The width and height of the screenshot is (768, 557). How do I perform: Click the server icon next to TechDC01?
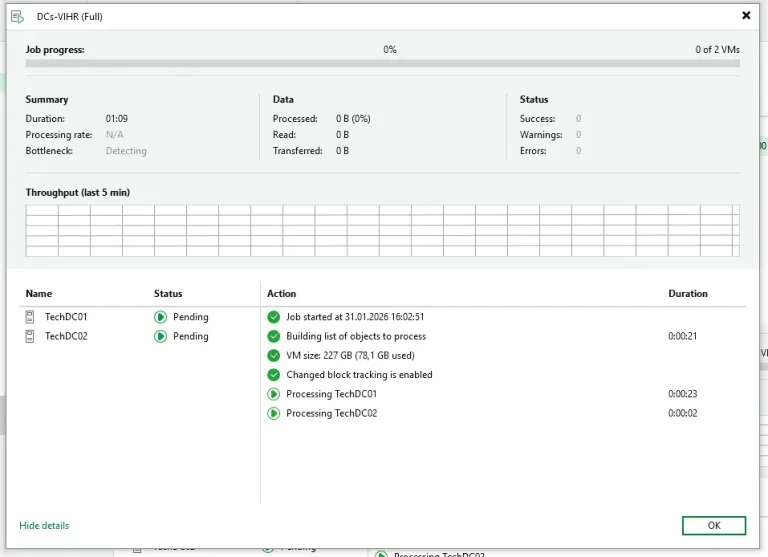30,317
